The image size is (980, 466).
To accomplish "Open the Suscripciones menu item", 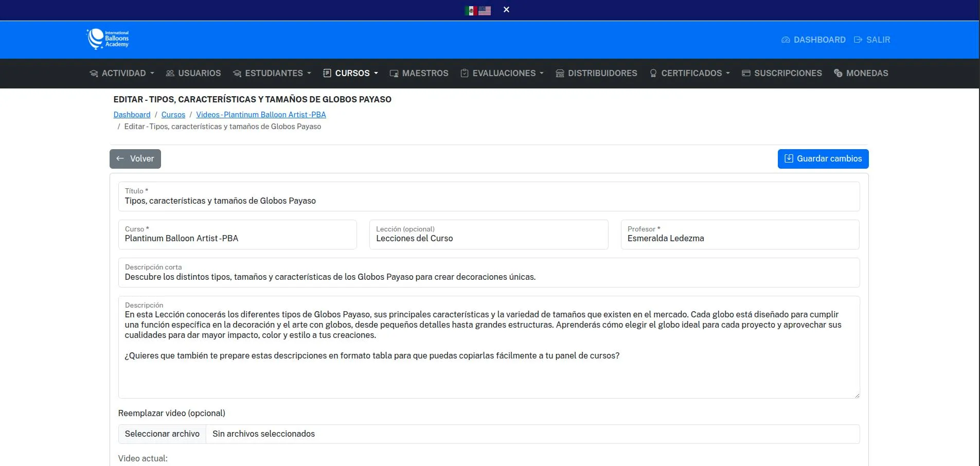I will [782, 73].
